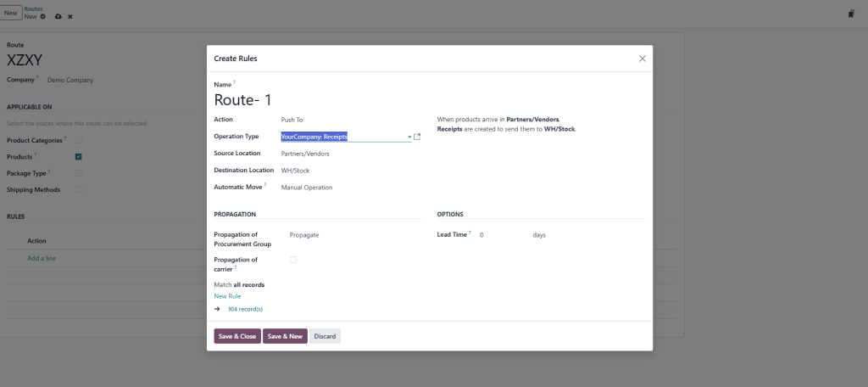Click the Save & Close button
868x387 pixels.
pyautogui.click(x=237, y=336)
